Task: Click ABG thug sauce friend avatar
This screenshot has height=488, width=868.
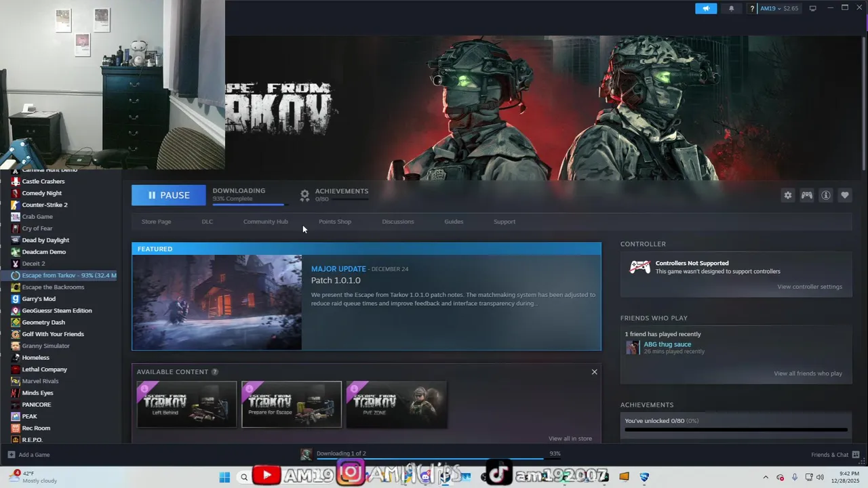Action: [x=632, y=348]
